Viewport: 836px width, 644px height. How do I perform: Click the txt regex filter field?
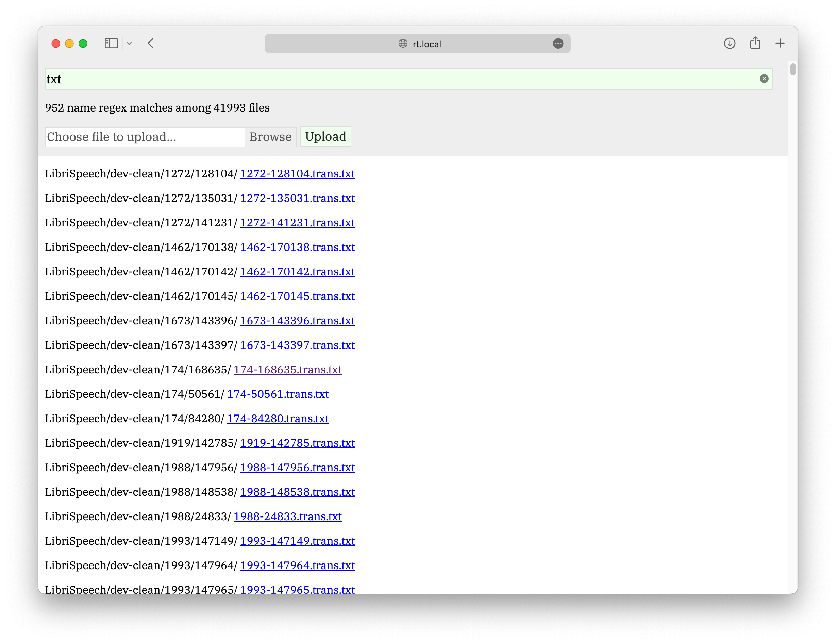point(383,79)
